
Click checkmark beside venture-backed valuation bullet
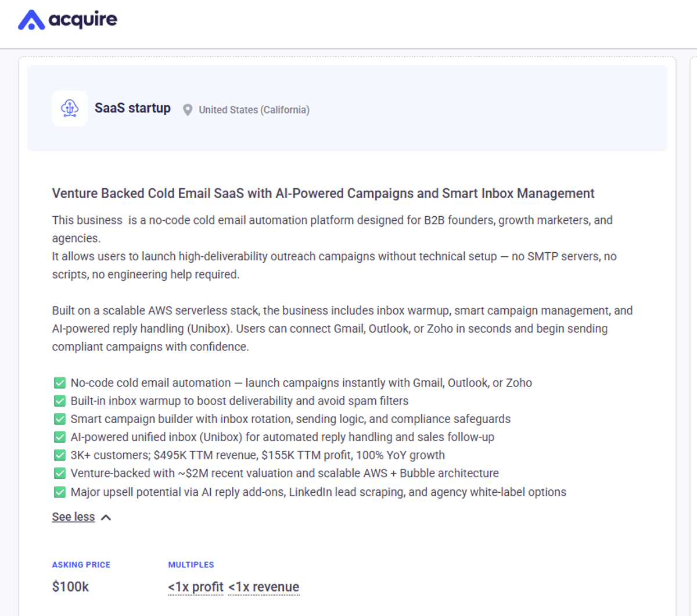tap(60, 473)
